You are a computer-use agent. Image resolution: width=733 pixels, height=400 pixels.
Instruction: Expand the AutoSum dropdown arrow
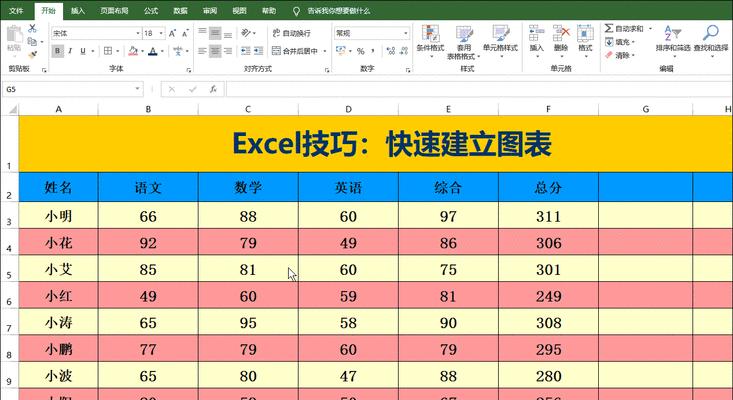click(650, 29)
